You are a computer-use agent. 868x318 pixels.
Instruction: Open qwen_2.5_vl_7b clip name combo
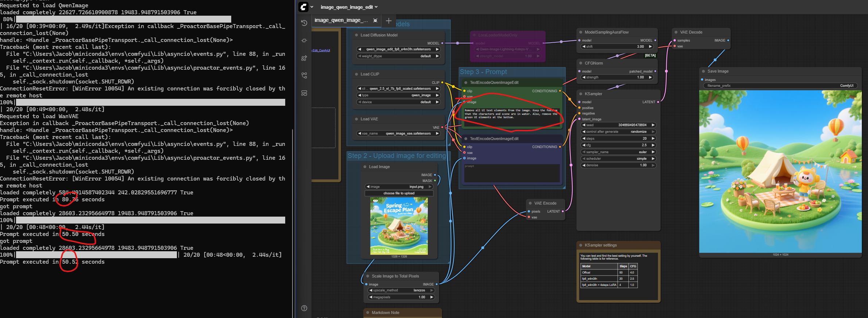(x=398, y=89)
